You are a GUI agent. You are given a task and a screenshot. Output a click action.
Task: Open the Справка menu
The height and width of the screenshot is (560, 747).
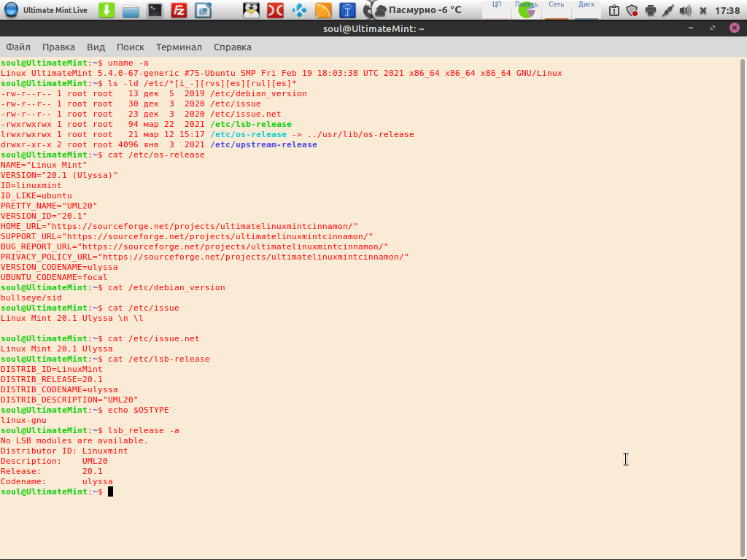click(x=233, y=47)
